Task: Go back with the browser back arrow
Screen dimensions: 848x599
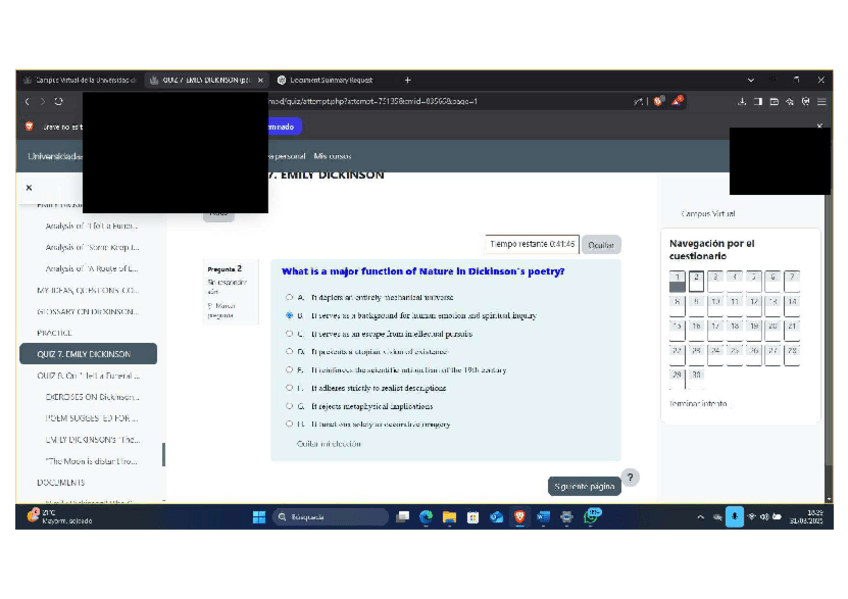Action: pos(28,102)
